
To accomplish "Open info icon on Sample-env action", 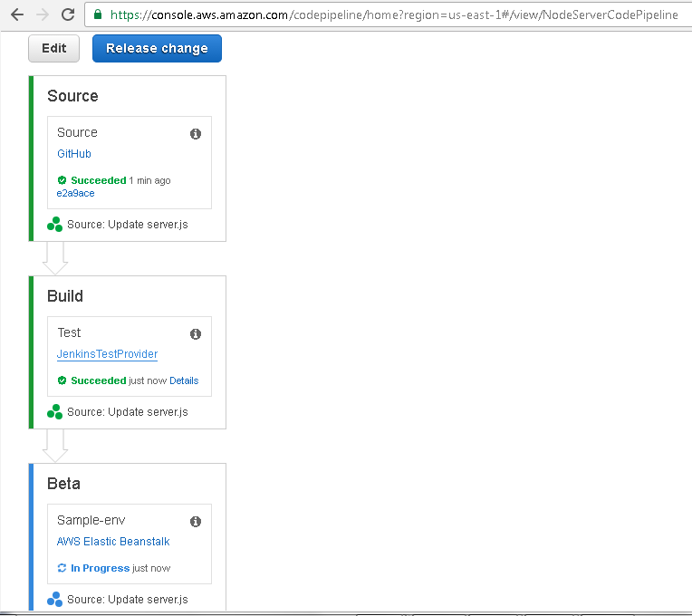I will [196, 522].
